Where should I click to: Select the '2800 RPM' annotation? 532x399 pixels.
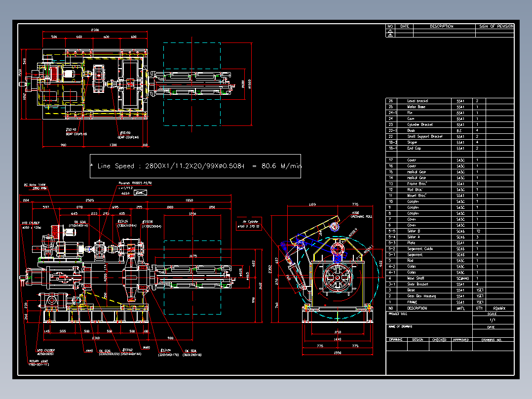coord(39,189)
